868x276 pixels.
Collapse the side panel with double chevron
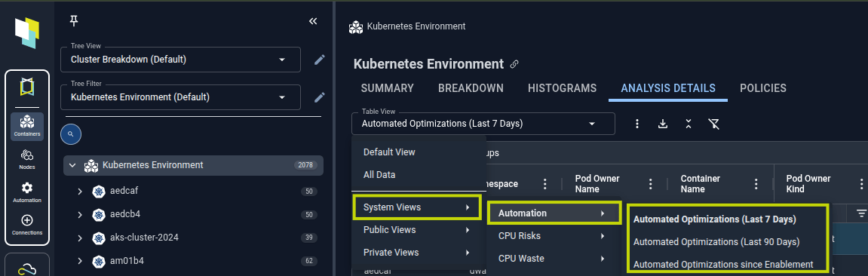tap(313, 21)
